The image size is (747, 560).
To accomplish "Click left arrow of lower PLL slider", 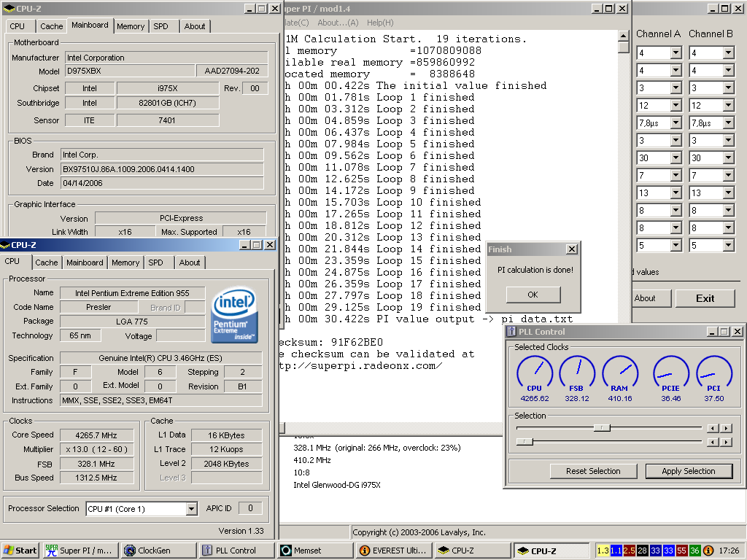I will coord(713,443).
